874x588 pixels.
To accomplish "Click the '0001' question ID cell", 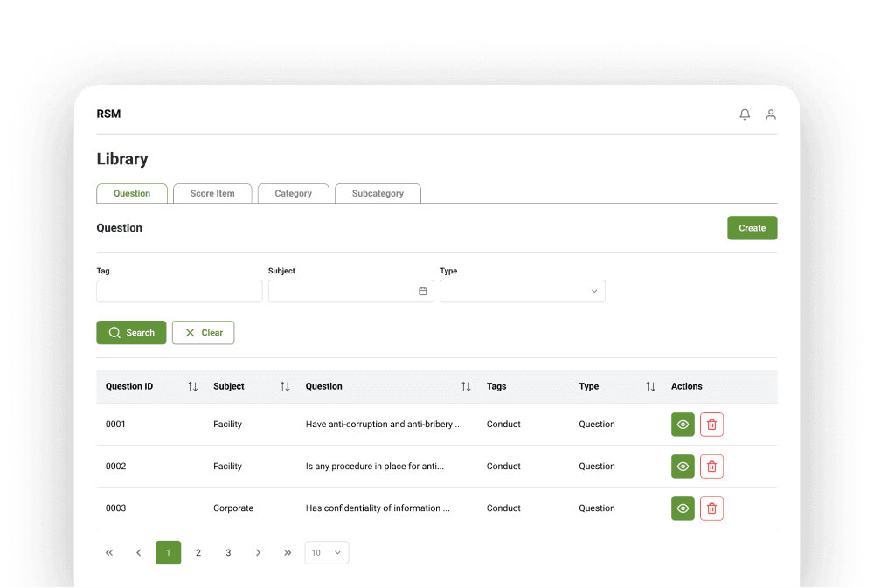I will pyautogui.click(x=115, y=424).
